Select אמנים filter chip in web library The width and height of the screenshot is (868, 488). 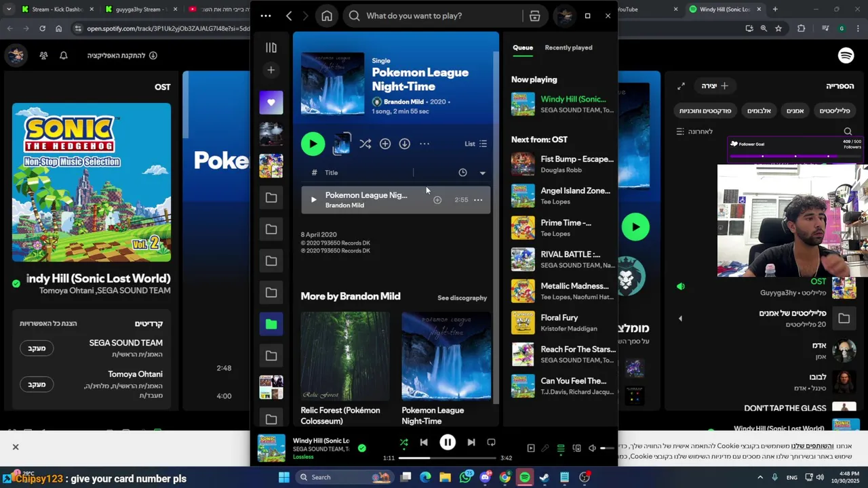coord(795,110)
